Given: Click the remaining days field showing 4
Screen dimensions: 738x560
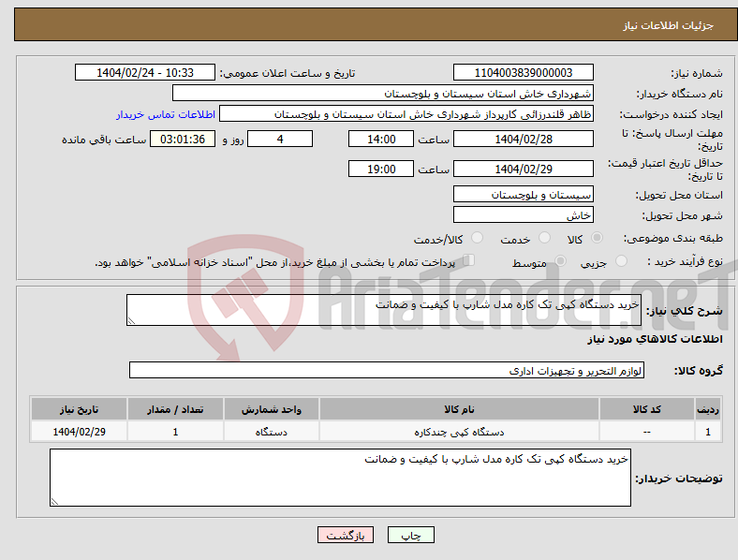Looking at the screenshot, I should pos(280,139).
